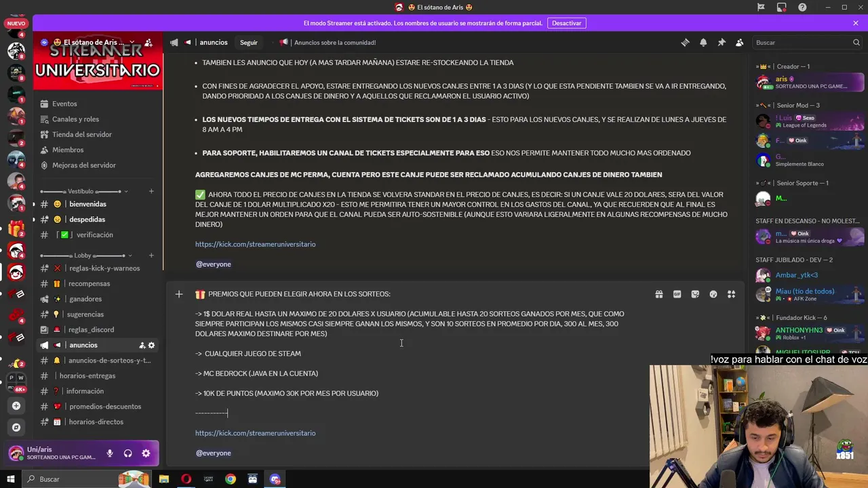Open Google Chrome from taskbar
The width and height of the screenshot is (868, 488).
point(231,479)
